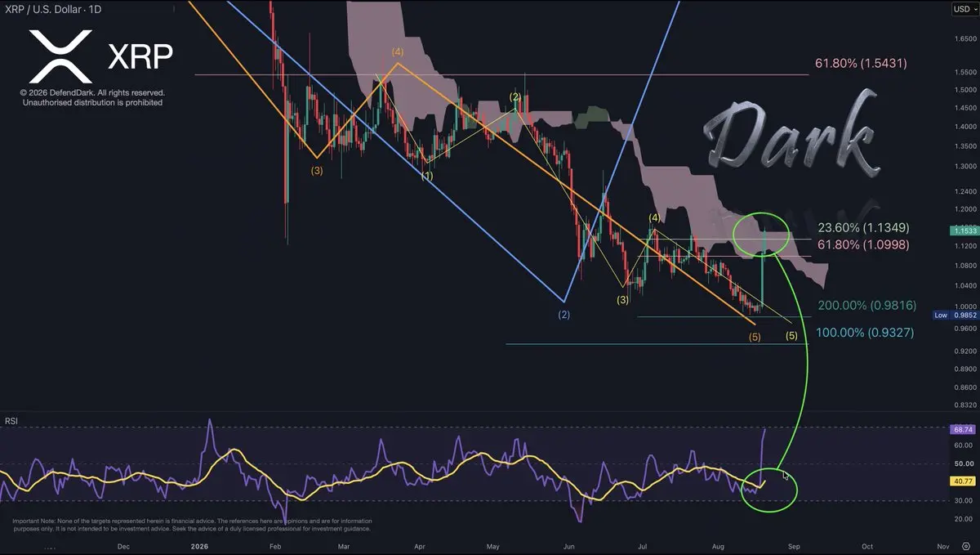980x555 pixels.
Task: Click the 1.4000 price axis label
Action: click(964, 127)
